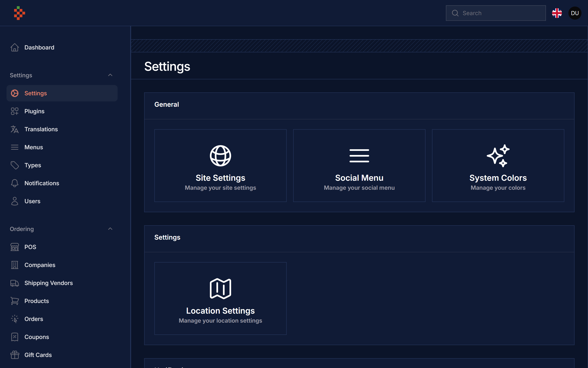Open the Social Menu card
Image resolution: width=588 pixels, height=368 pixels.
359,166
